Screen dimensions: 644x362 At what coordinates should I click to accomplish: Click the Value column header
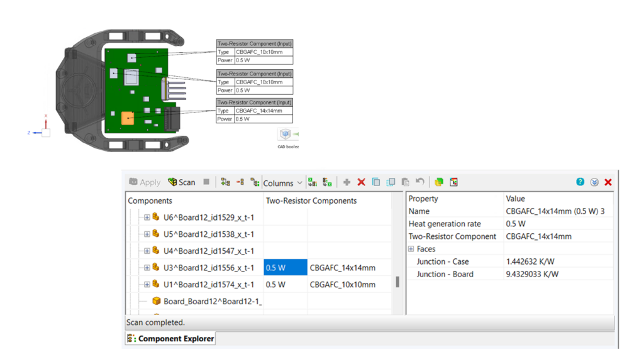tap(558, 199)
